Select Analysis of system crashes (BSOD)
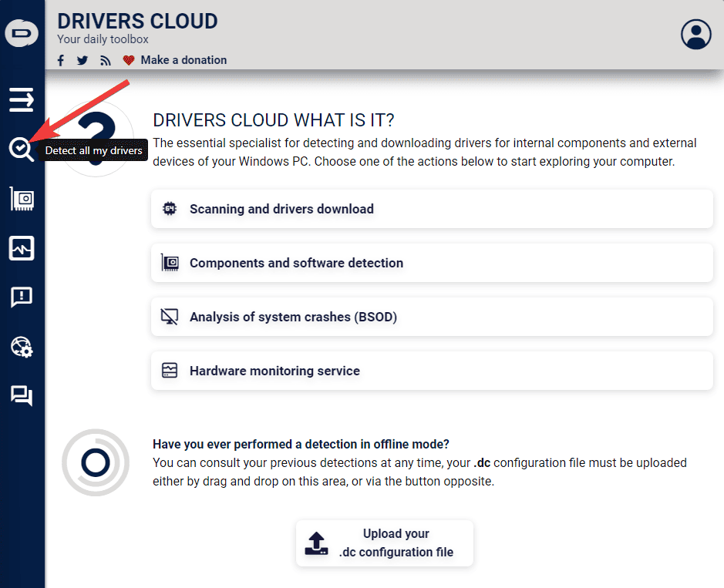This screenshot has width=724, height=588. [433, 317]
